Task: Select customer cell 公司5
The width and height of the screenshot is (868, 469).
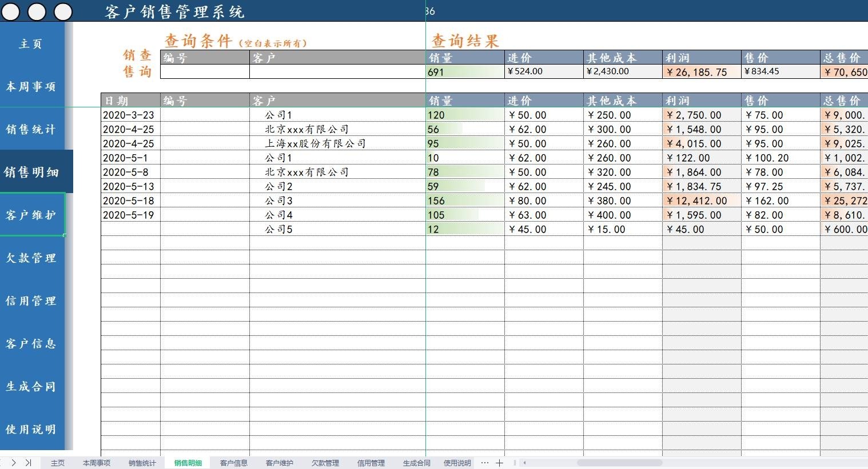Action: click(x=337, y=229)
